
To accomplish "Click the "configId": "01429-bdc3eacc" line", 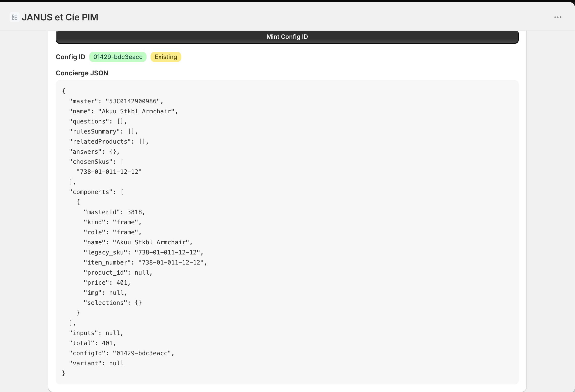I will 122,353.
